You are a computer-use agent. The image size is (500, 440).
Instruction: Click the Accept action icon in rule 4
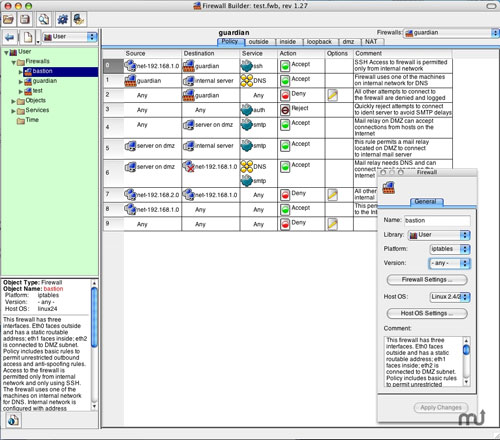285,124
